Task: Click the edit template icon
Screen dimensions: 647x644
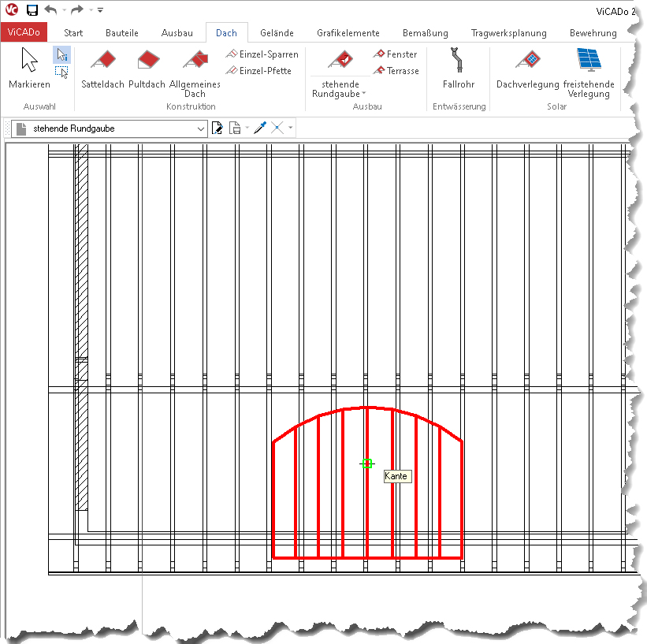Action: 217,128
